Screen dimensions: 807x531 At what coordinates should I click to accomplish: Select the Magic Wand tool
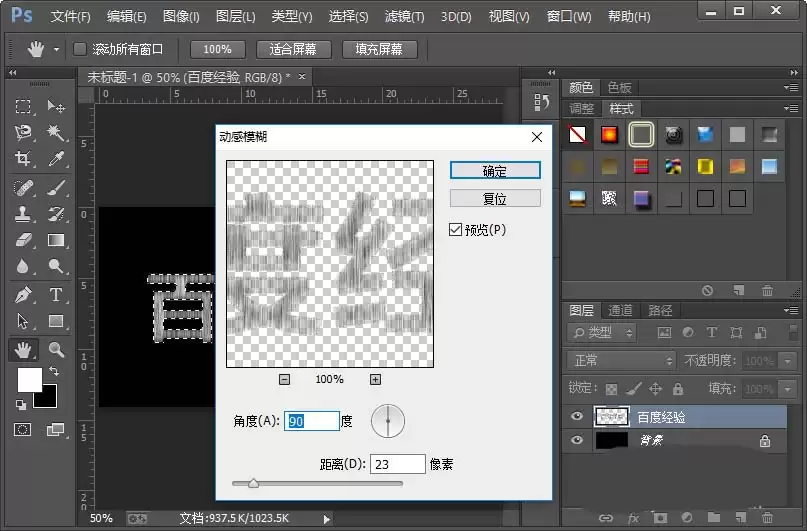tap(56, 133)
